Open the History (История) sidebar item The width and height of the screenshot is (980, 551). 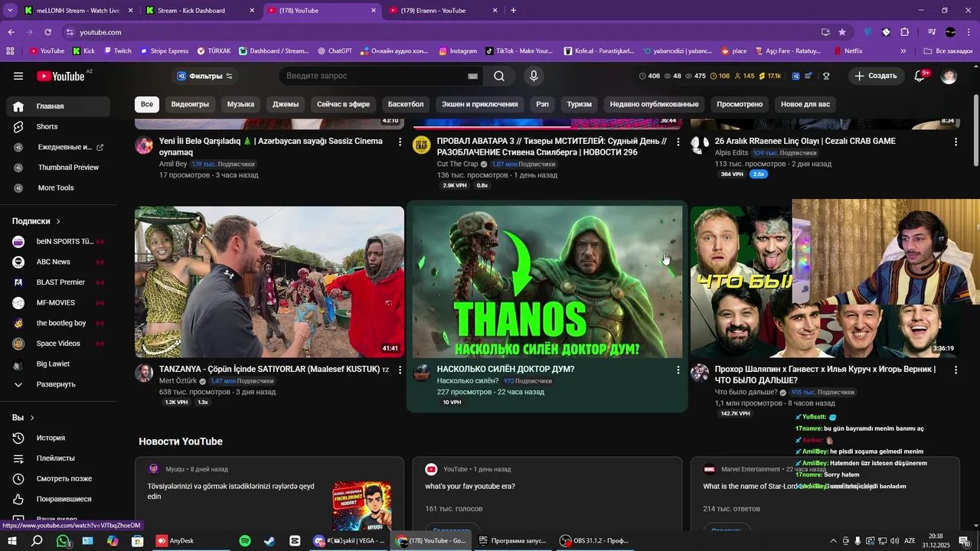point(58,438)
